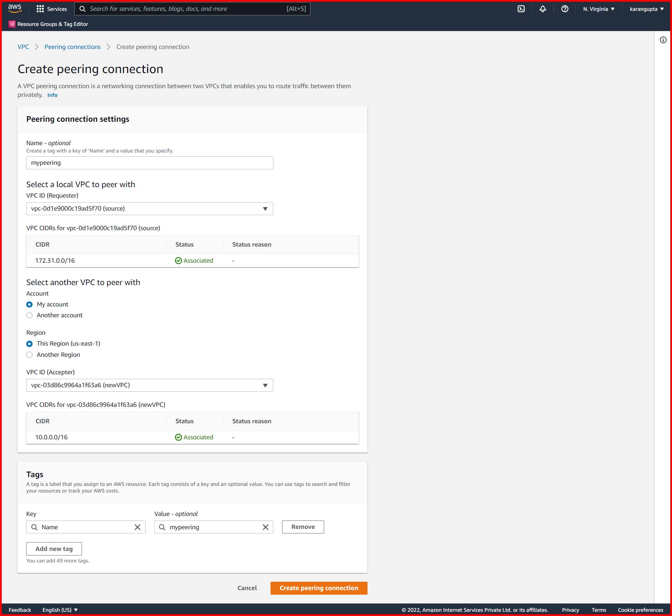Select the My account radio button
This screenshot has width=672, height=616.
click(29, 304)
